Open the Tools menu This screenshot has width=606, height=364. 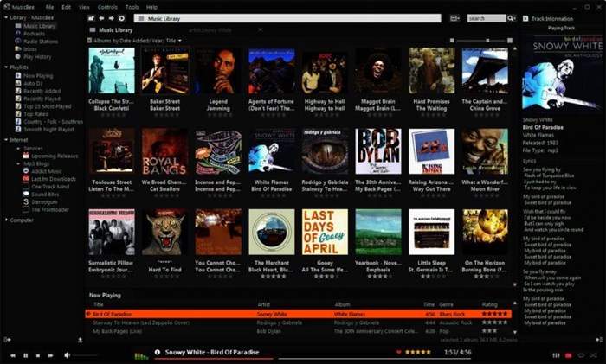[x=132, y=7]
